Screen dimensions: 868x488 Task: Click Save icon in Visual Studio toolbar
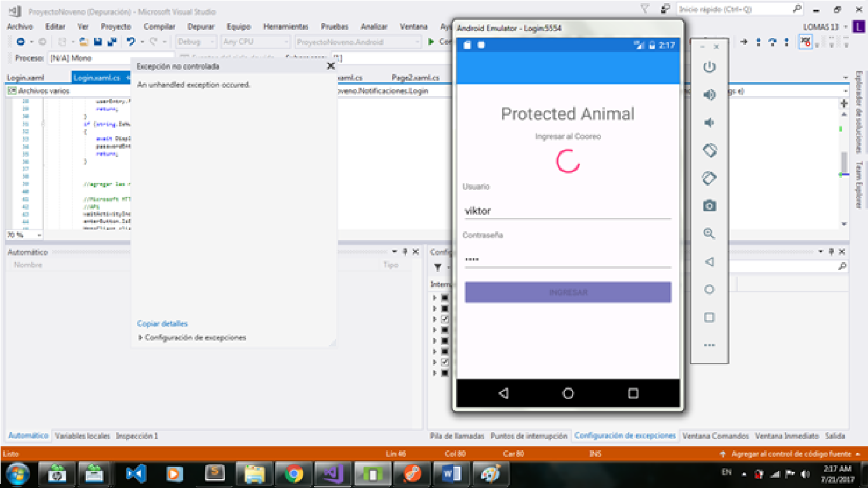pos(98,42)
